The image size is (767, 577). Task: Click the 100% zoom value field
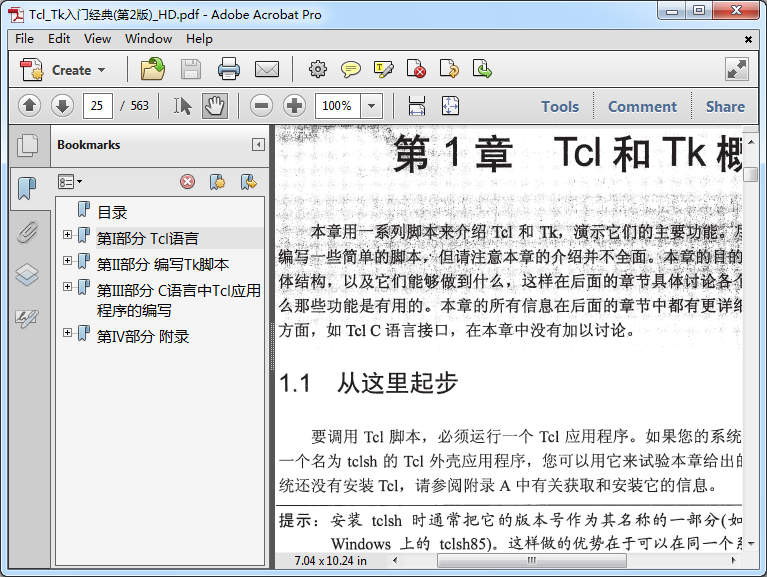(x=338, y=106)
